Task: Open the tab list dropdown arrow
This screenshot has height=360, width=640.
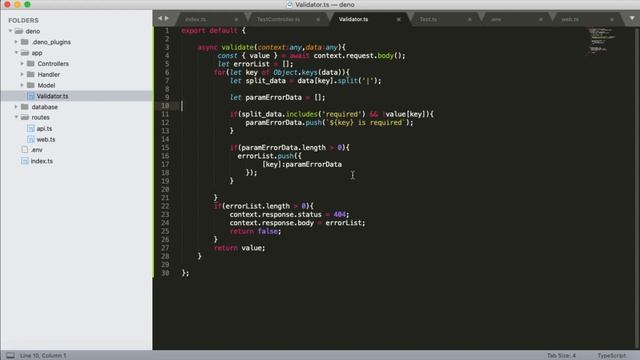Action: pos(632,18)
